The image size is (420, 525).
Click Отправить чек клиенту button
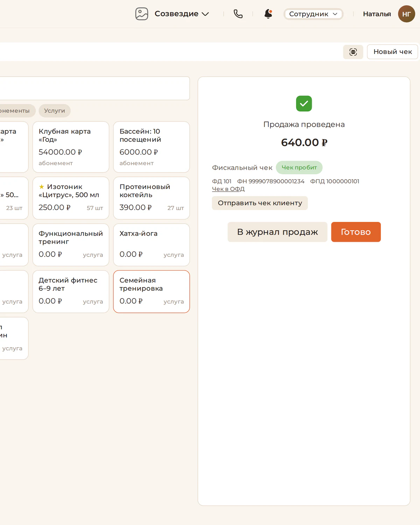coord(260,203)
